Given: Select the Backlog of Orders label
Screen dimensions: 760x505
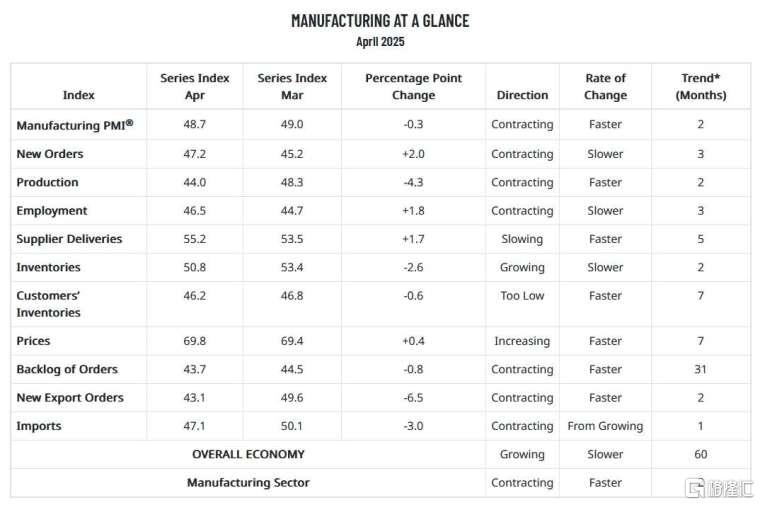Looking at the screenshot, I should click(x=67, y=369).
